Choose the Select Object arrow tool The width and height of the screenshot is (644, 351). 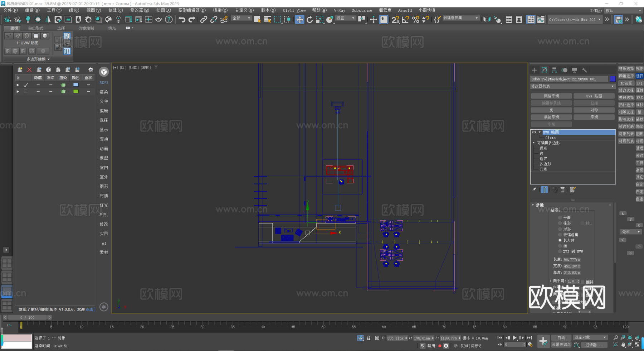coord(257,19)
